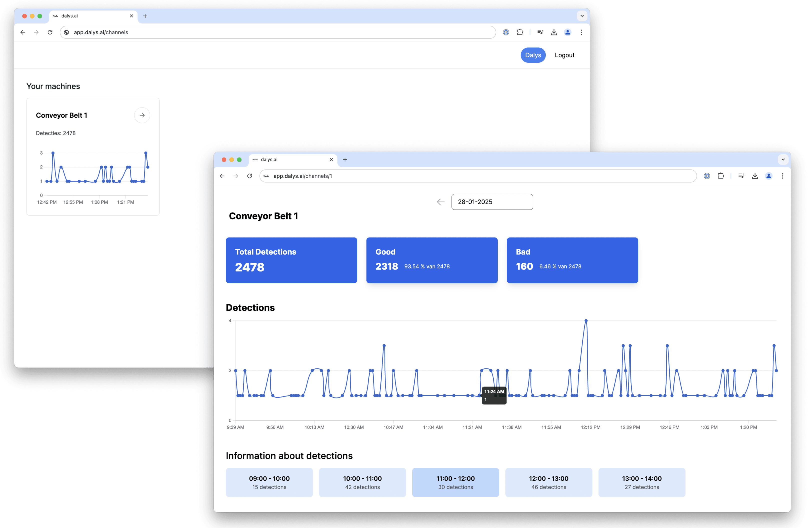Click the arrow button on Conveyor Belt 1 card

(x=142, y=115)
